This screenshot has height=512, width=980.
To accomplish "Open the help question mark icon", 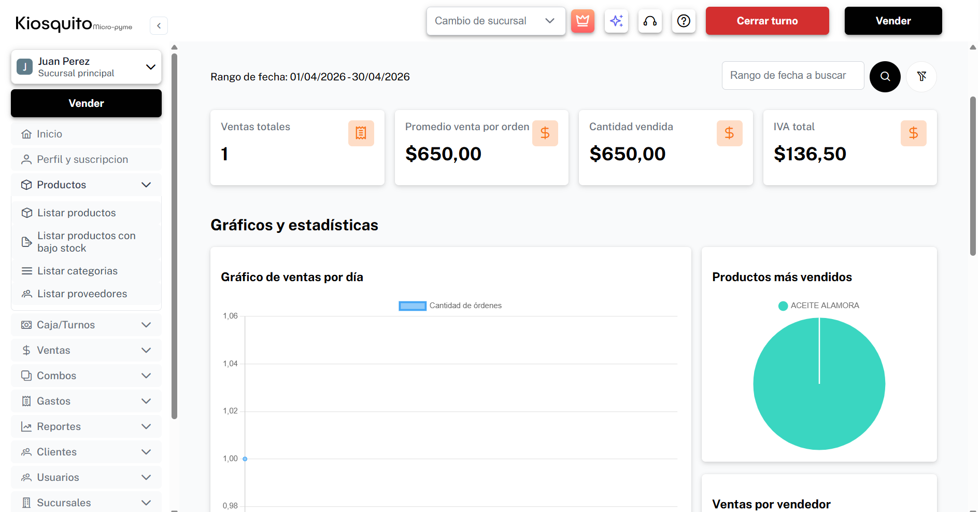I will (684, 21).
